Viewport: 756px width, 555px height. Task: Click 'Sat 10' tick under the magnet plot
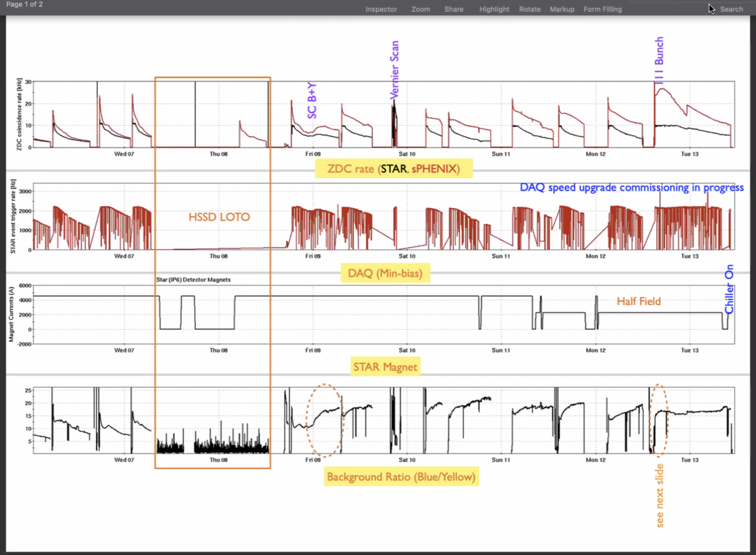coord(407,350)
